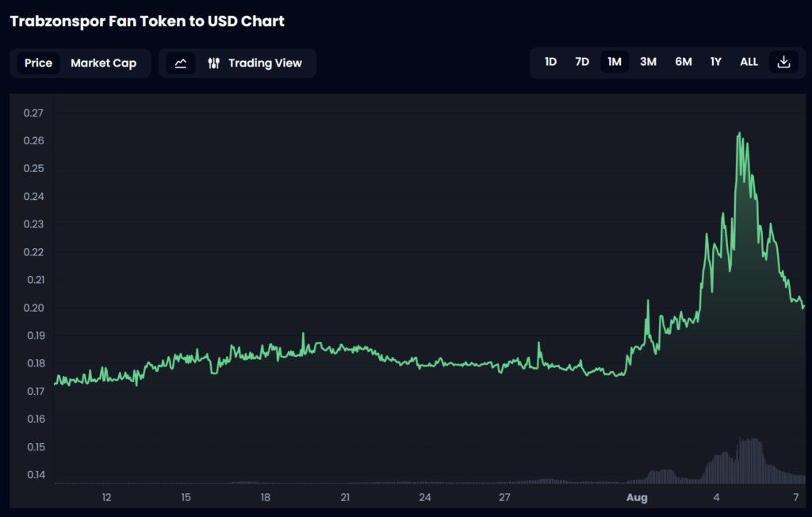The width and height of the screenshot is (812, 517).
Task: Select the 7D time range
Action: (x=582, y=62)
